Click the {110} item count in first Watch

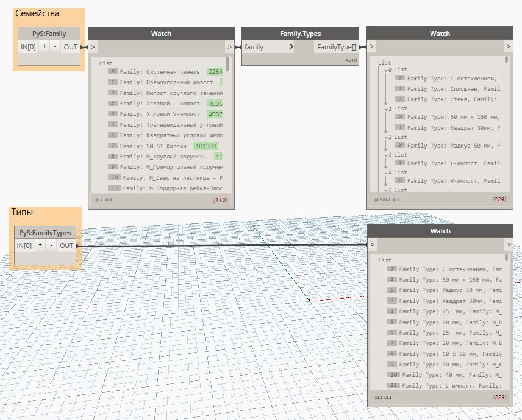point(220,200)
